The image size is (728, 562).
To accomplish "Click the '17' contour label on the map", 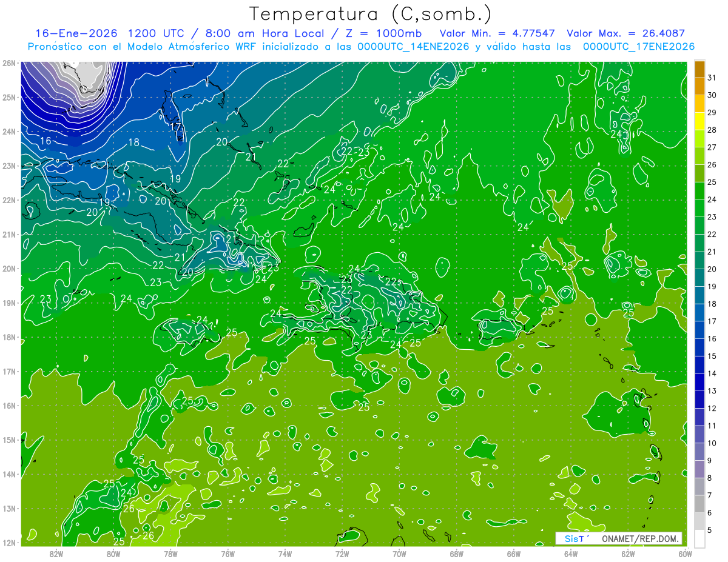I will [x=176, y=127].
